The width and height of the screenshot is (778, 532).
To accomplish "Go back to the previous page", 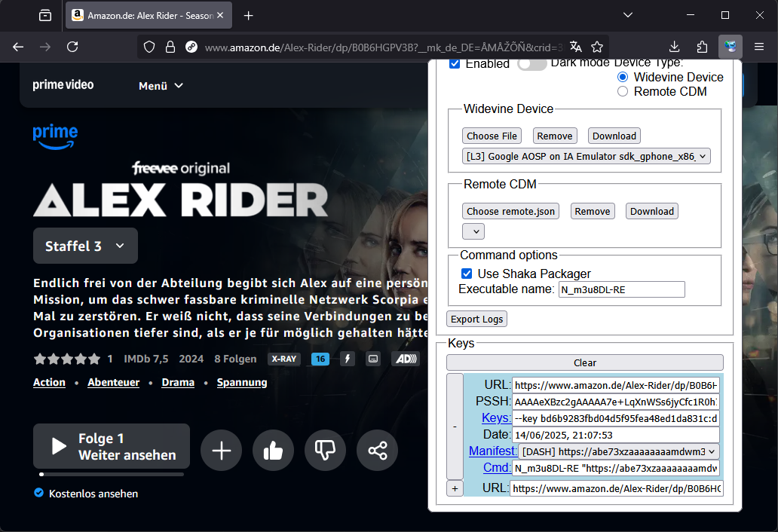I will coord(18,47).
